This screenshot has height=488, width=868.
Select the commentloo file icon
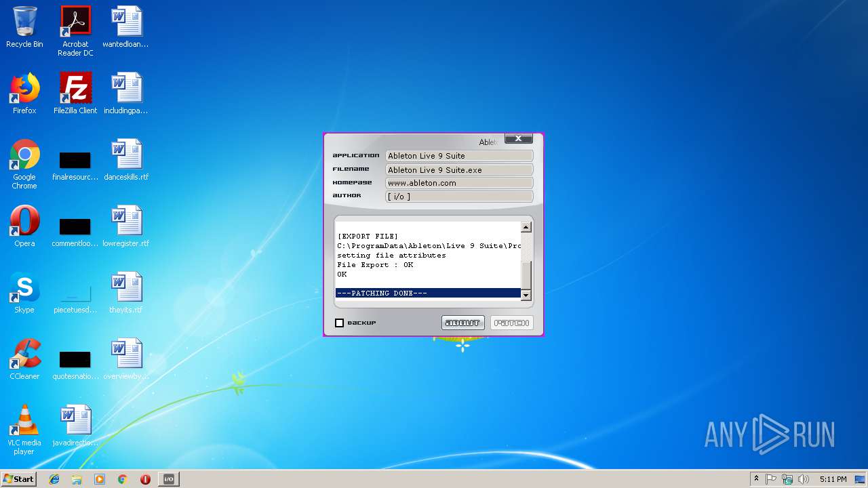[x=75, y=231]
